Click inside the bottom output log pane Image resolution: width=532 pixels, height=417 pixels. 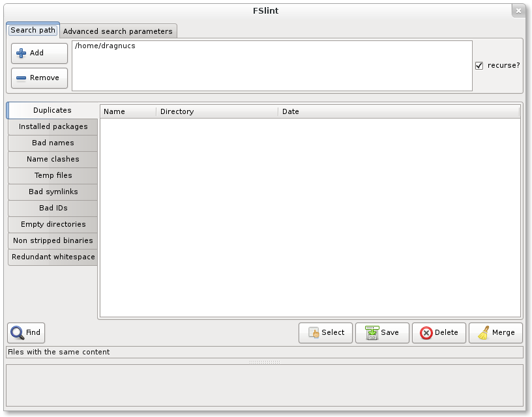tap(265, 386)
